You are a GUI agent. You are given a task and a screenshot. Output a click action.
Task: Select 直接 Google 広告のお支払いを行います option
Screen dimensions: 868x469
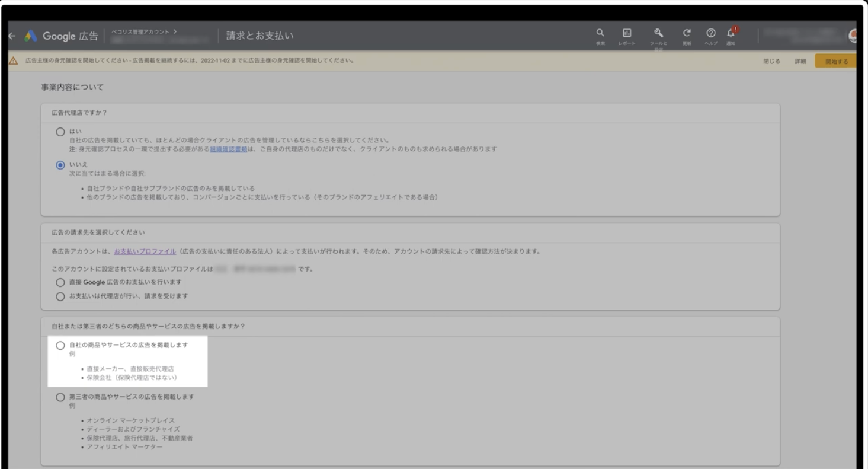[x=60, y=282]
